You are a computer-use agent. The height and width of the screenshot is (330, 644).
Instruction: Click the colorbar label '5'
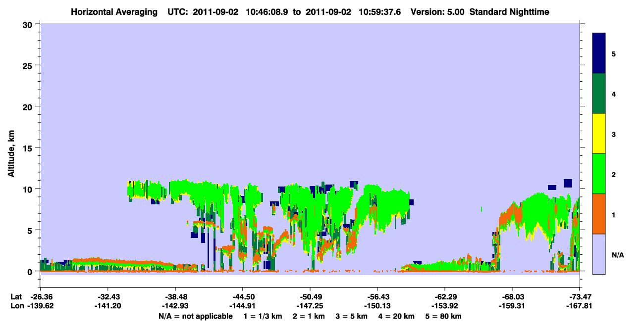[x=614, y=53]
